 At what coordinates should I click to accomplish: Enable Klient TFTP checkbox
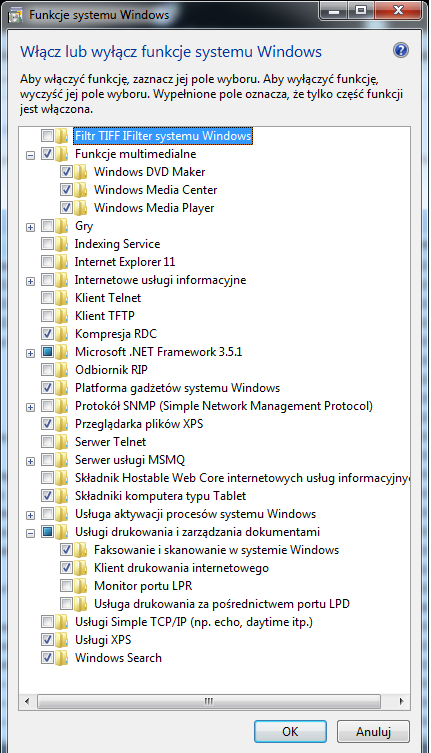click(x=47, y=316)
